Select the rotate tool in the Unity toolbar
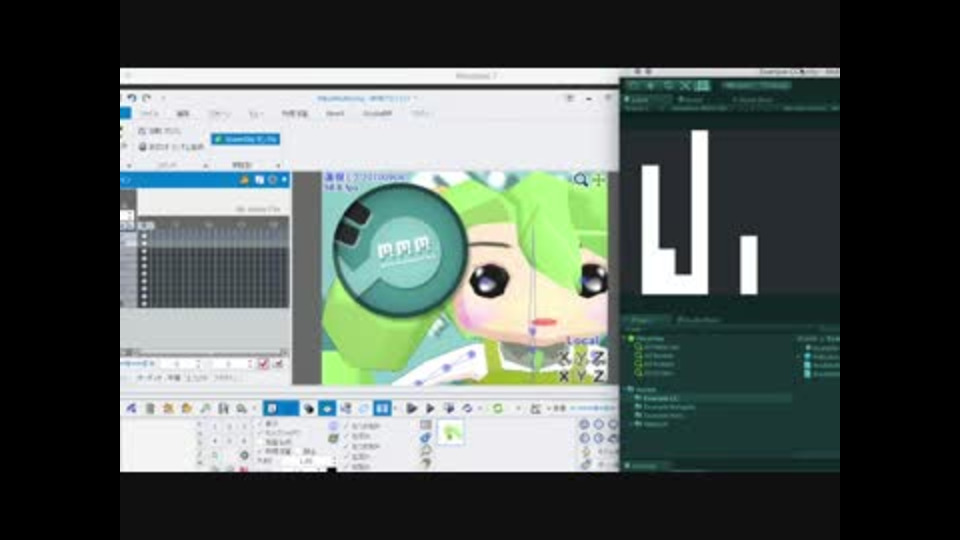The height and width of the screenshot is (540, 960). pos(669,86)
